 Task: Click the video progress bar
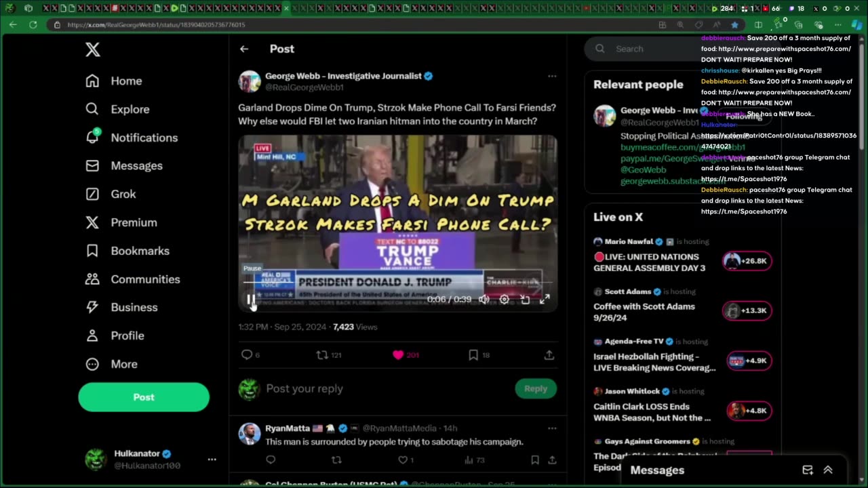pos(398,282)
